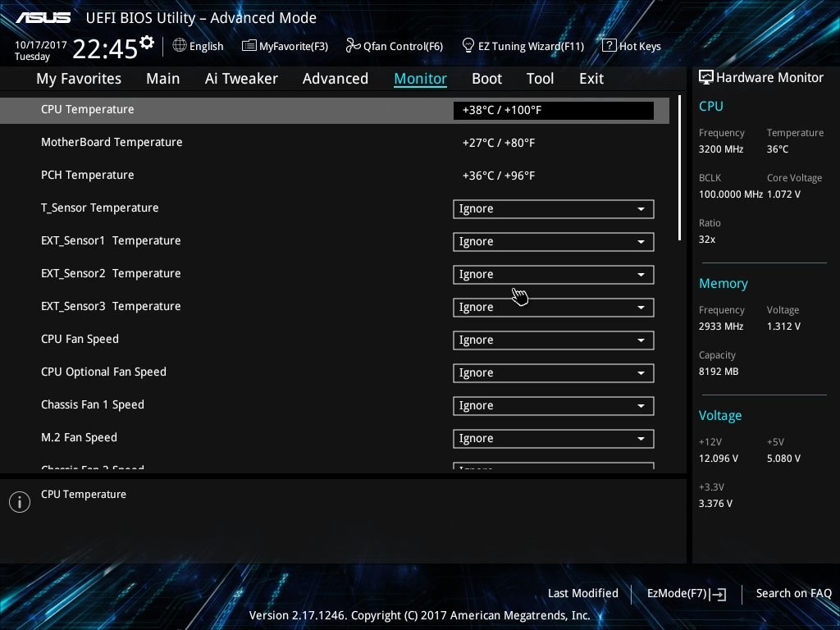Click +3.3V reading 3.376 V

715,504
